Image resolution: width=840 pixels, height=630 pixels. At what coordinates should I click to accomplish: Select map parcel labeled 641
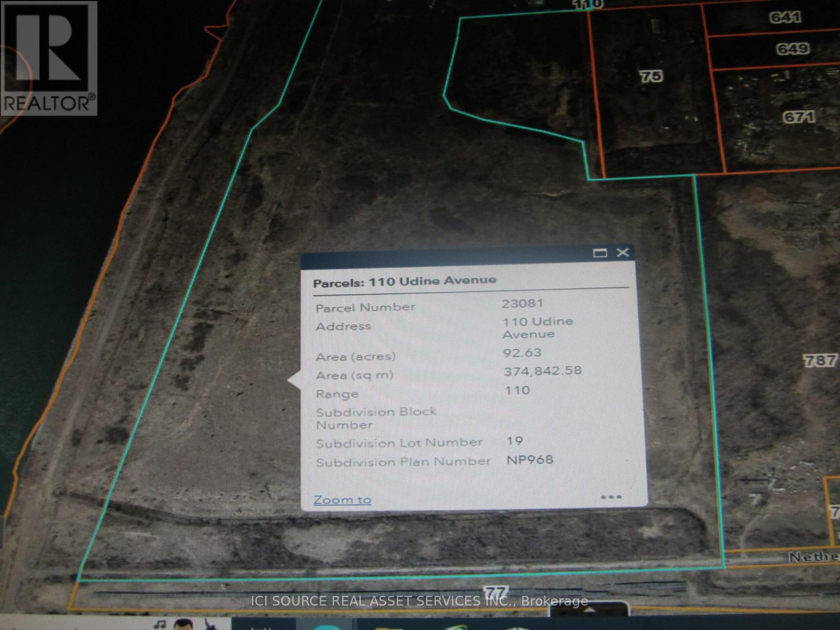pyautogui.click(x=785, y=17)
